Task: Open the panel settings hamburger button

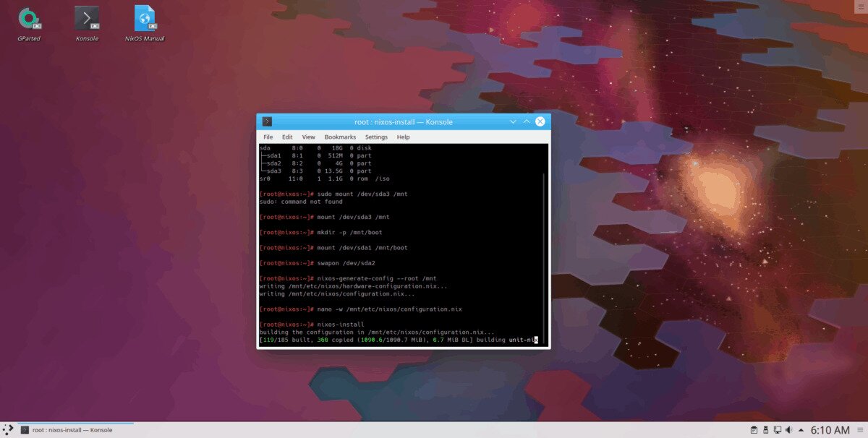Action: pos(860,430)
